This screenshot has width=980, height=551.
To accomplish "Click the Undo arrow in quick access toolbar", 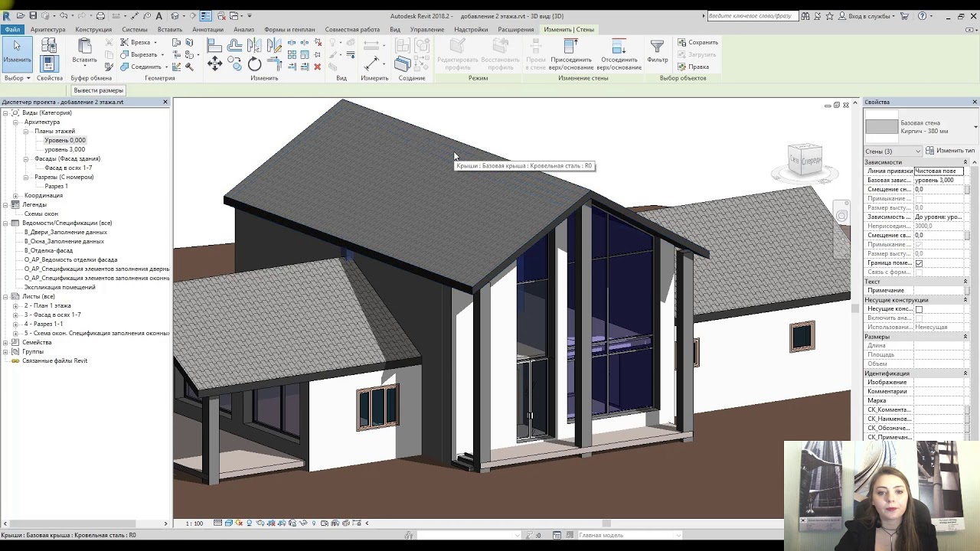I will [64, 15].
